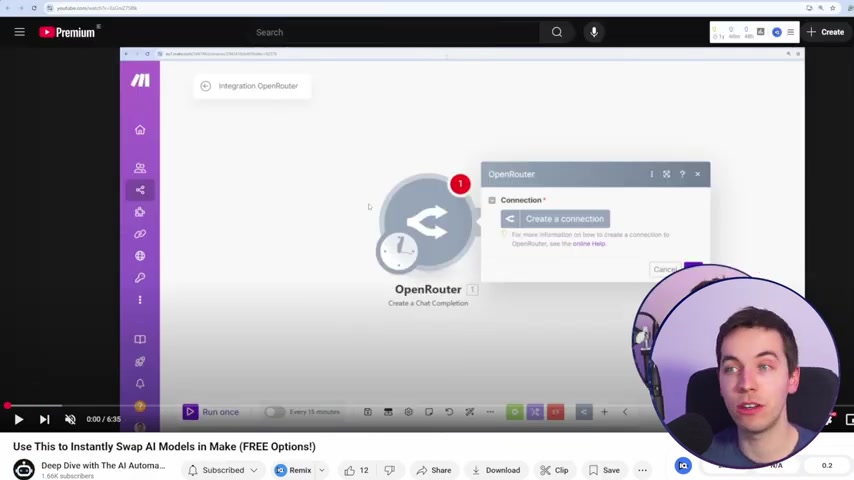This screenshot has width=854, height=480.
Task: Open notes icon in Make bottom toolbar
Action: click(x=429, y=412)
